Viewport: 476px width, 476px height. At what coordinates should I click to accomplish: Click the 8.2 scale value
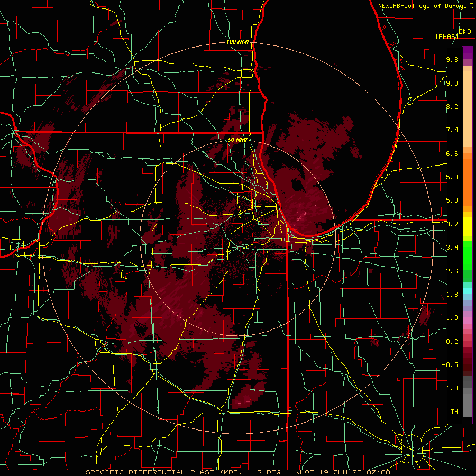[452, 106]
